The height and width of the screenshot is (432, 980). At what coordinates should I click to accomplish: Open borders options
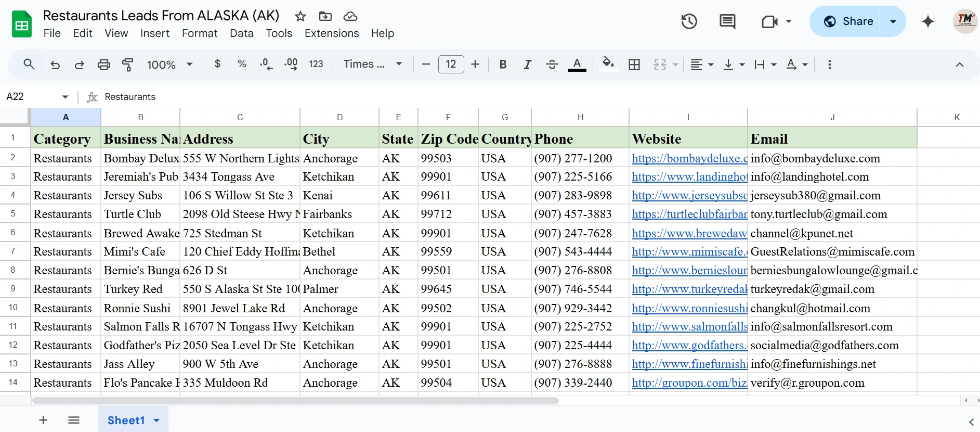(634, 65)
